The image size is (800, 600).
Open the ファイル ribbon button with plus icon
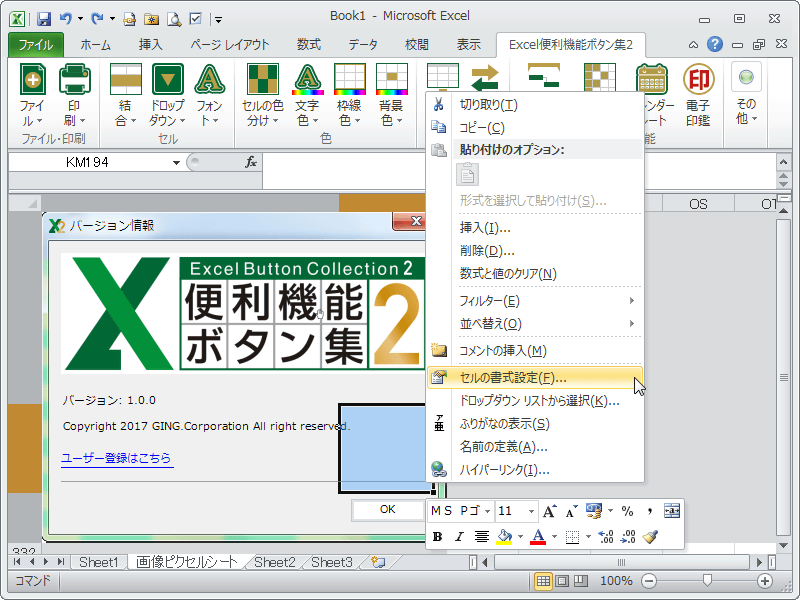32,95
